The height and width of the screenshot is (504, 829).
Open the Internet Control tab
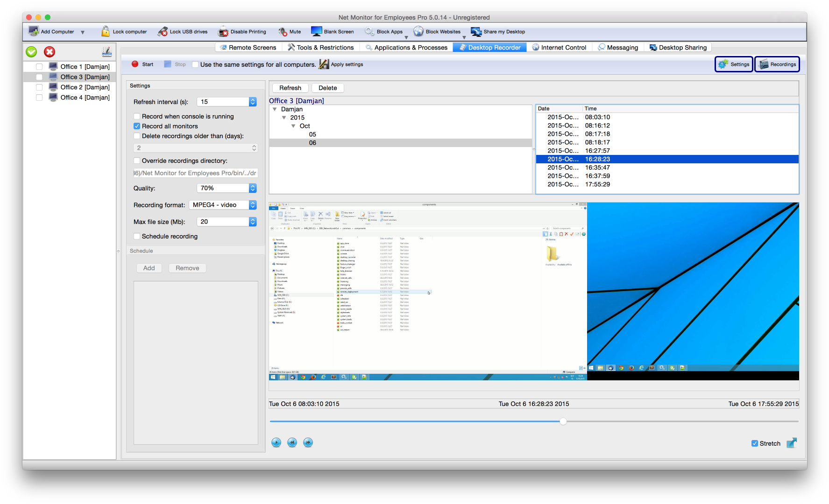[559, 48]
